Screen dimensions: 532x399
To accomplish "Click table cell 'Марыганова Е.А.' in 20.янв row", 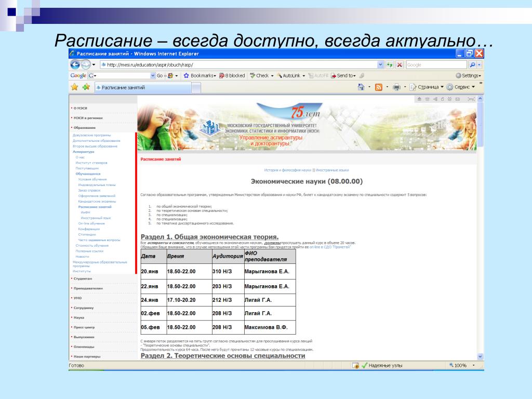I will [270, 271].
